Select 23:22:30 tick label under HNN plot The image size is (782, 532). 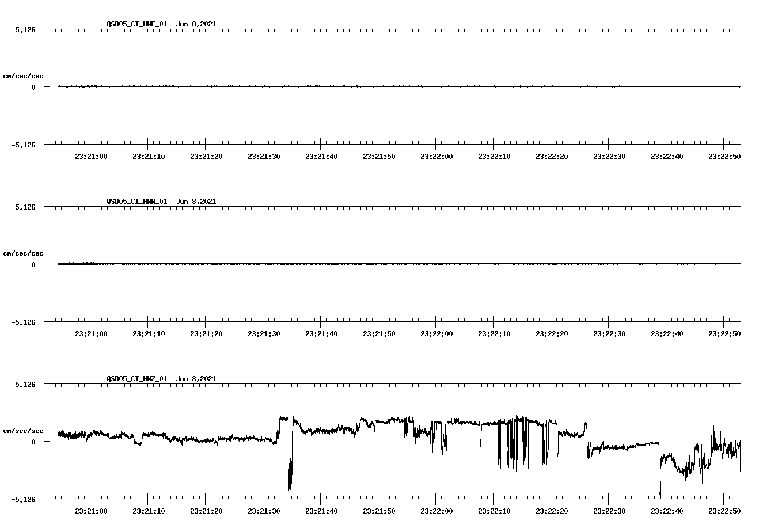coord(609,333)
